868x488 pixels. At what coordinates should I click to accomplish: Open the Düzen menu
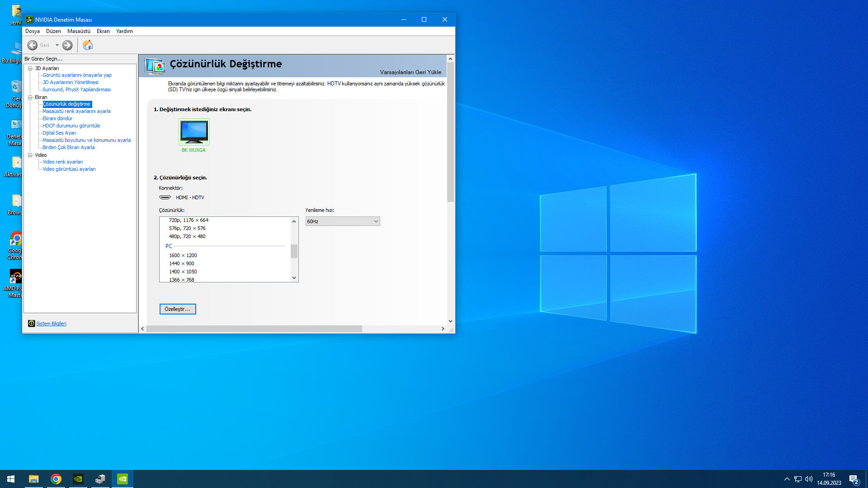[x=53, y=31]
